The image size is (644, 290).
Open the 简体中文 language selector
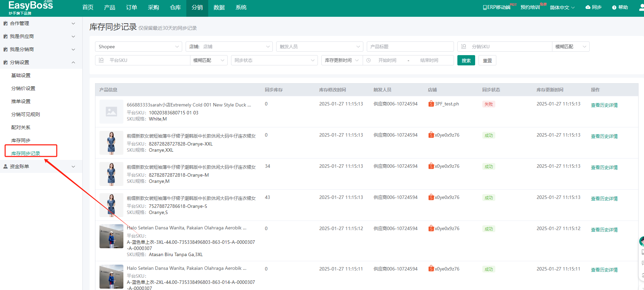click(562, 8)
